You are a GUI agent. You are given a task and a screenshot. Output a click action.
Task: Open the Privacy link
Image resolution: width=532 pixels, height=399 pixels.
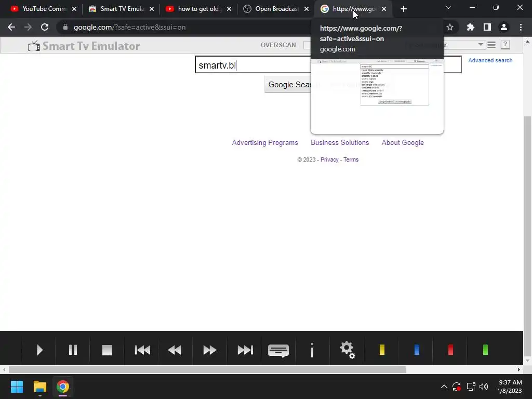click(329, 159)
